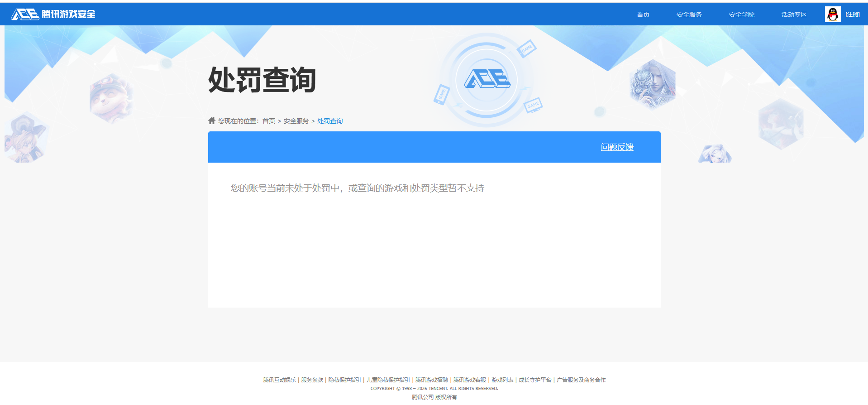Click the 腾讯公司 版权所有 footer text
This screenshot has width=868, height=405.
(x=434, y=397)
